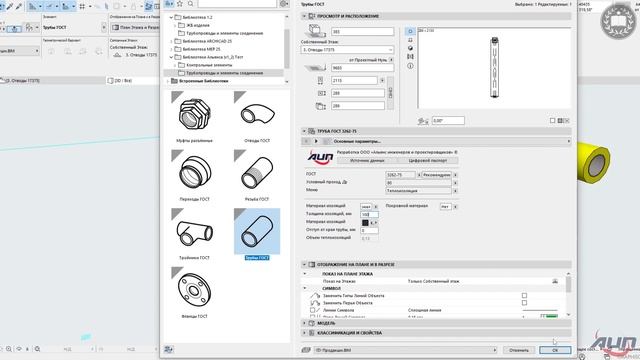Expand the Встроенные Библиотеки node
640x360 pixels.
pyautogui.click(x=167, y=81)
